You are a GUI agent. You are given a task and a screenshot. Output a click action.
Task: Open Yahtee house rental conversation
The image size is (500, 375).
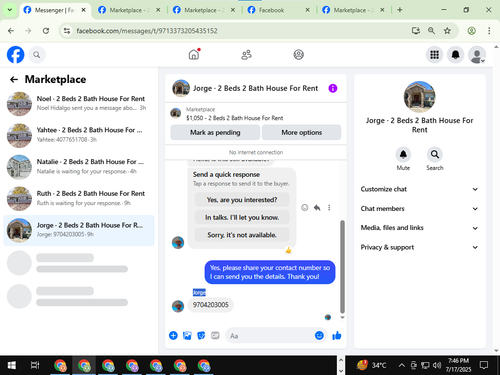(79, 135)
